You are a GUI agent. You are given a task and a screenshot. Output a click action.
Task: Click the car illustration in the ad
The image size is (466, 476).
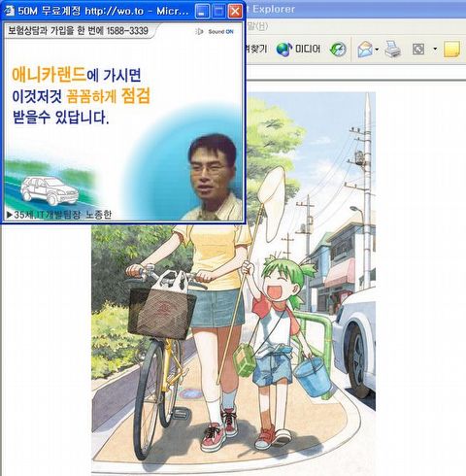50,190
